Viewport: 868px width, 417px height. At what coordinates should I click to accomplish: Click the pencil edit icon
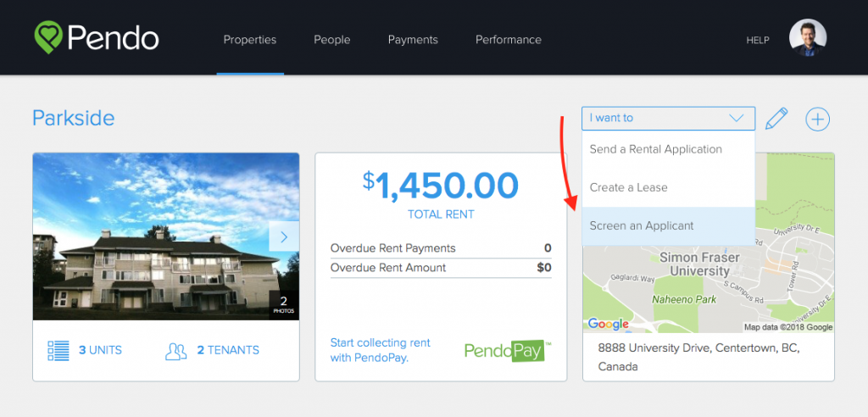[x=776, y=119]
